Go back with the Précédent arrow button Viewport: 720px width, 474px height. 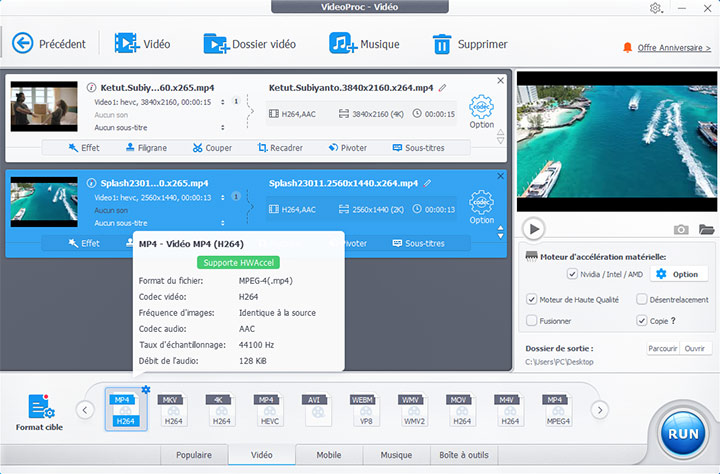coord(22,44)
